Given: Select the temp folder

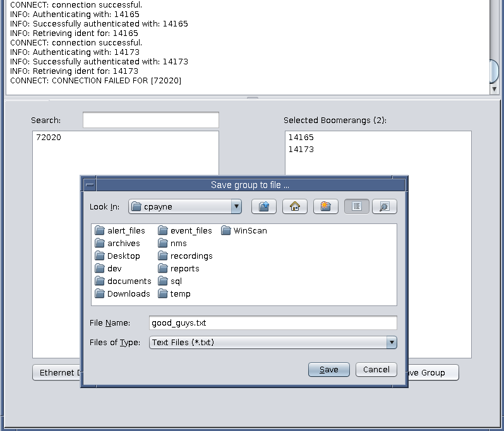Looking at the screenshot, I should coord(174,293).
